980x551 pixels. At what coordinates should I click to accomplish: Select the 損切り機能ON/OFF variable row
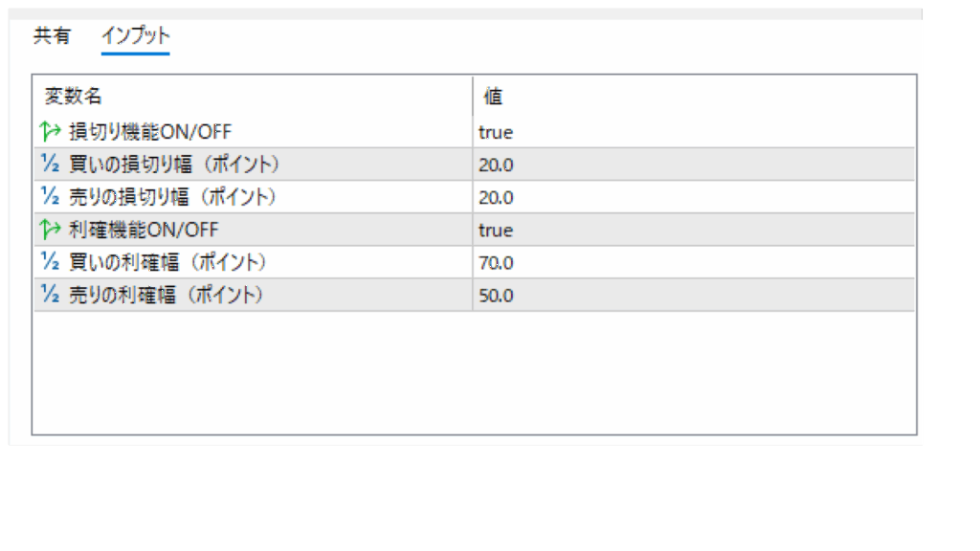coord(150,132)
